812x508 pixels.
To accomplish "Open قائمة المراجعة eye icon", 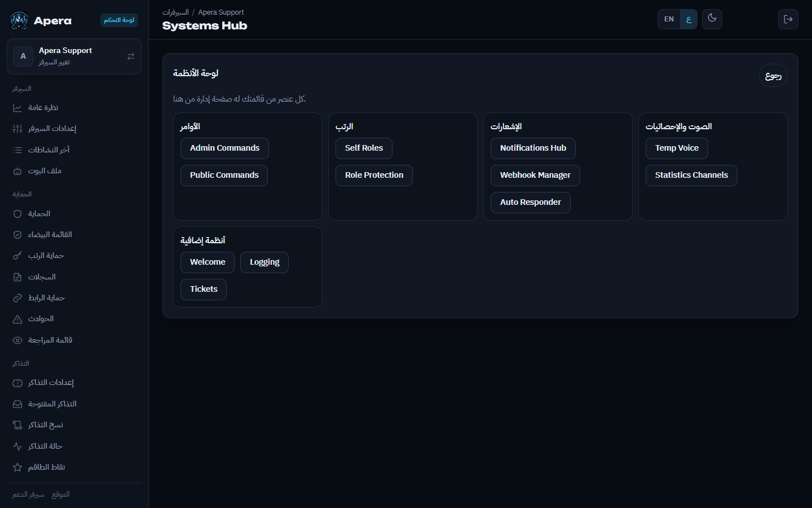I will tap(17, 340).
